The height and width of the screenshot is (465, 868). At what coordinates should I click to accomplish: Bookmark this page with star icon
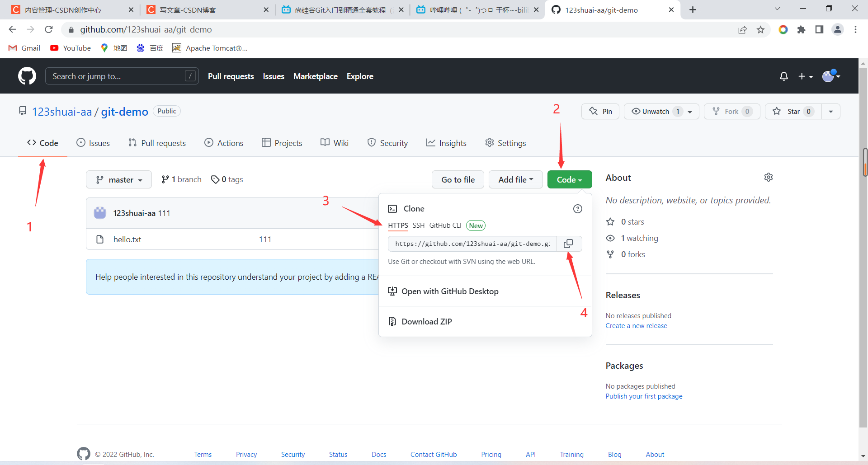(761, 29)
